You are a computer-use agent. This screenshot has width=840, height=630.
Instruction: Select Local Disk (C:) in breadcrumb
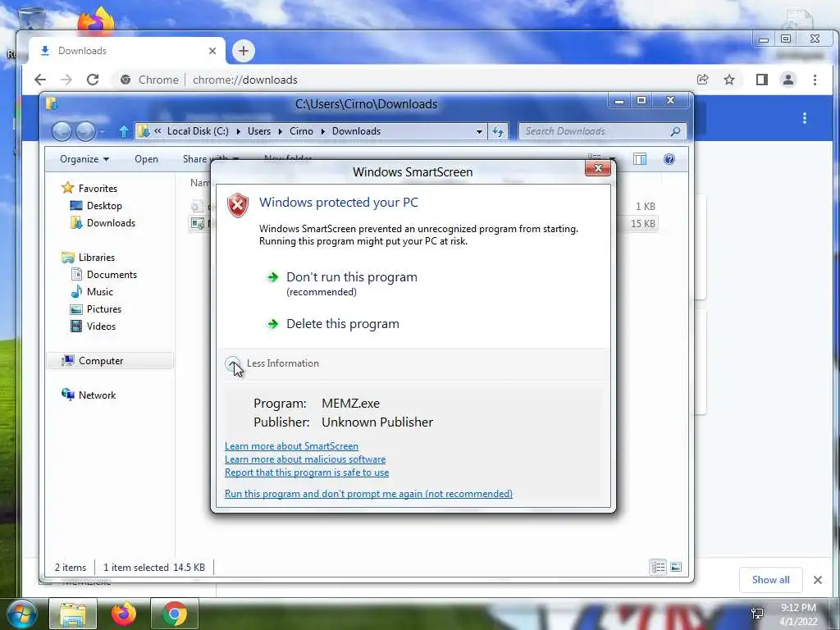point(198,131)
